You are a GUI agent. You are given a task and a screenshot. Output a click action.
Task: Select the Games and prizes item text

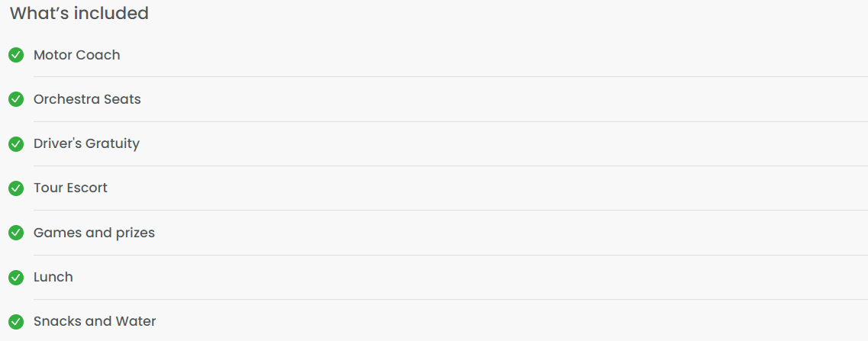(x=94, y=233)
